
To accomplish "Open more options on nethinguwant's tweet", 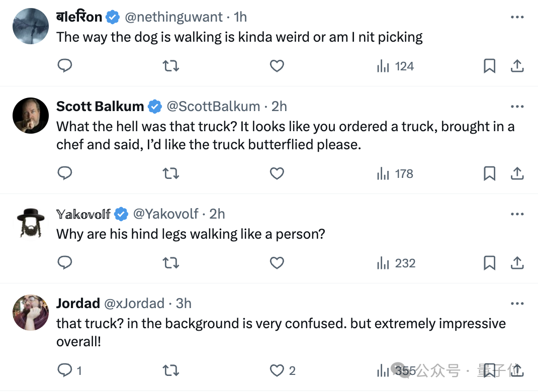I will pyautogui.click(x=517, y=17).
